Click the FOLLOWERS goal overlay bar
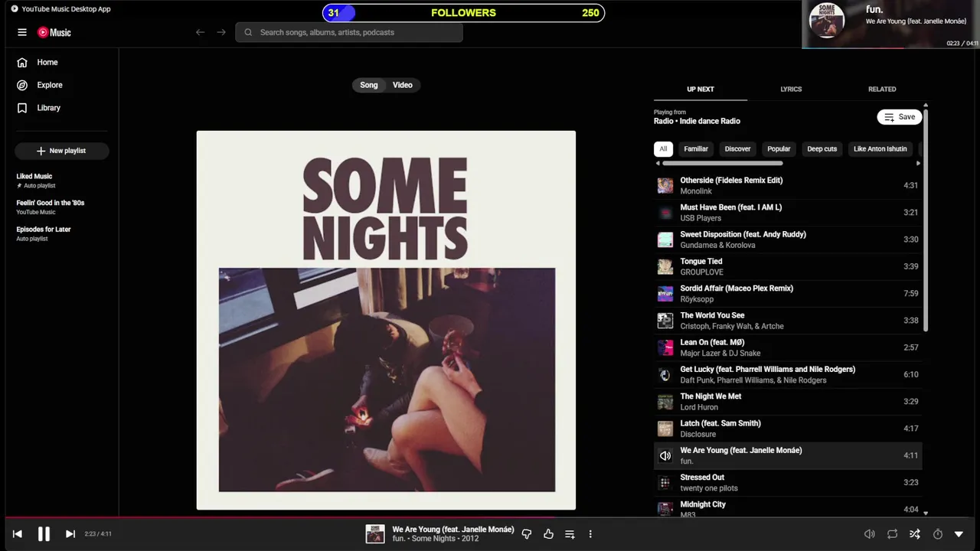Image resolution: width=980 pixels, height=551 pixels. click(x=463, y=13)
